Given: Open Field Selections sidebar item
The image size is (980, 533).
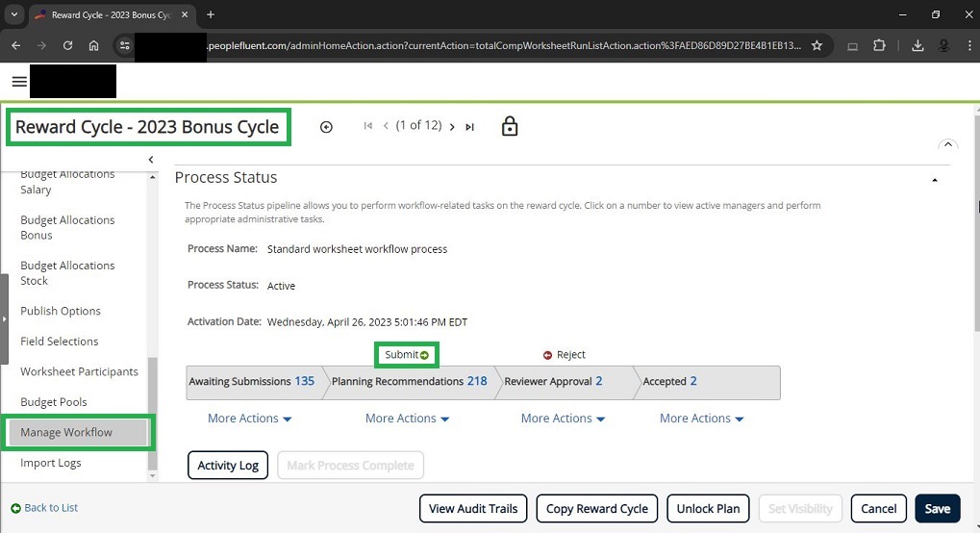Looking at the screenshot, I should [60, 342].
